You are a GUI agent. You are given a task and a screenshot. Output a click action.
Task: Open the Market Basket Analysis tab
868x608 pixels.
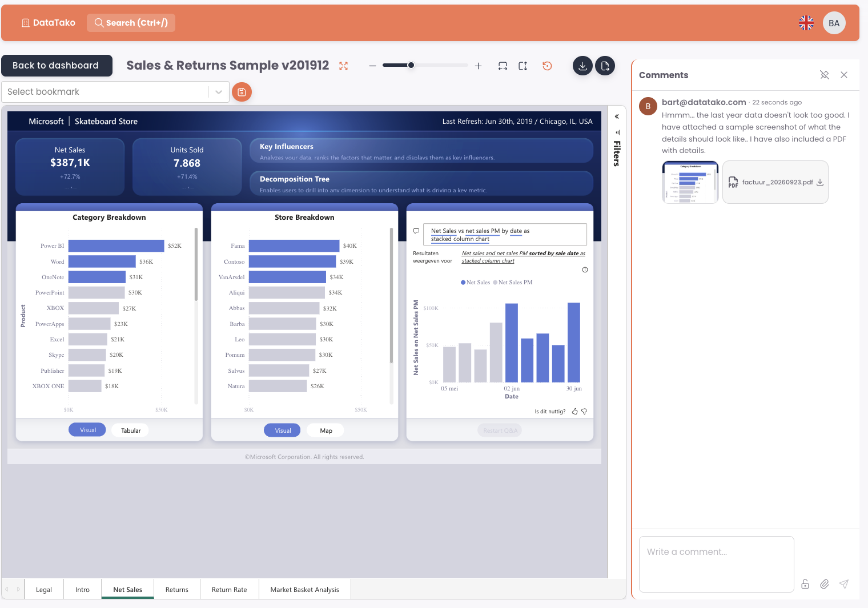305,590
